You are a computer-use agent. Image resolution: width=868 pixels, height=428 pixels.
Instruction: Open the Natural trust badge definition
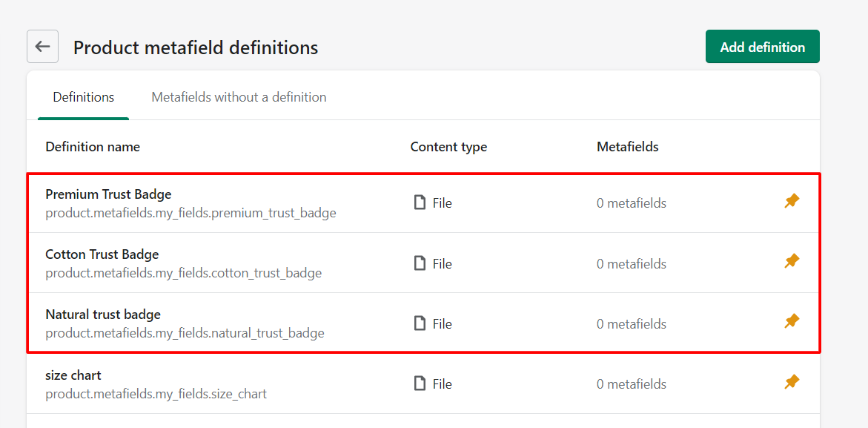[103, 315]
